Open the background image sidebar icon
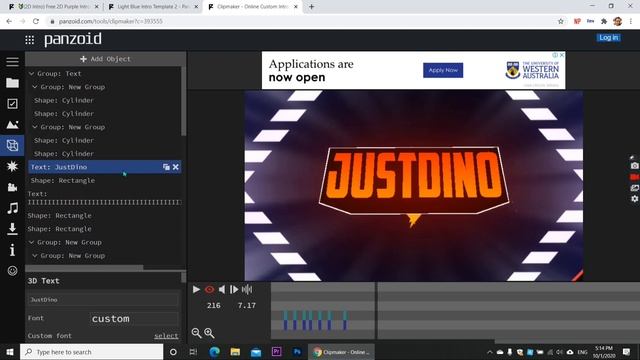 click(12, 124)
